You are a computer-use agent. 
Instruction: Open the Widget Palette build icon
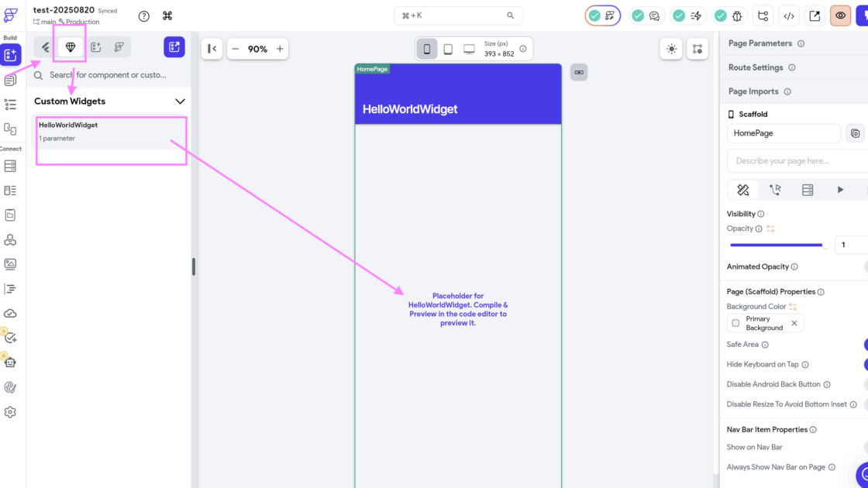[x=11, y=55]
